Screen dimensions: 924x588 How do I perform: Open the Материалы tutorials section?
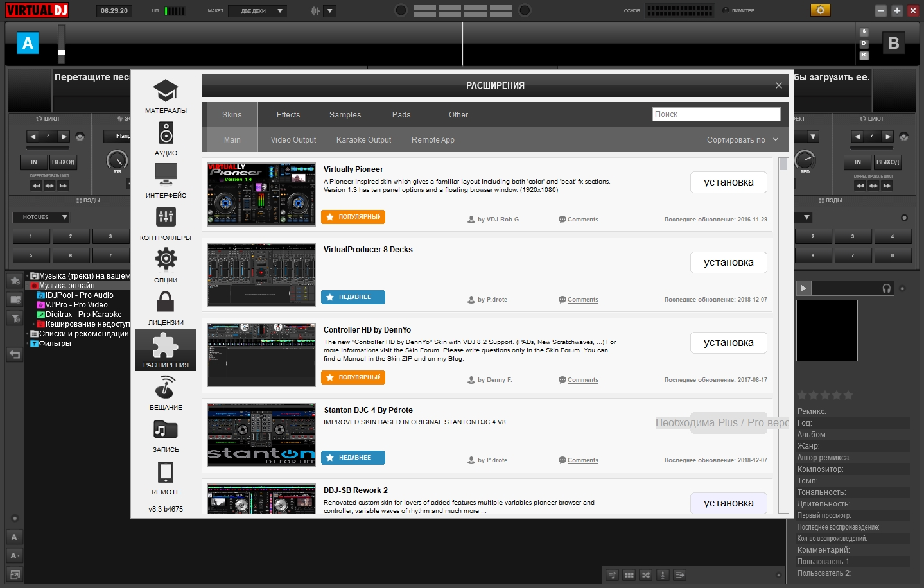coord(166,96)
